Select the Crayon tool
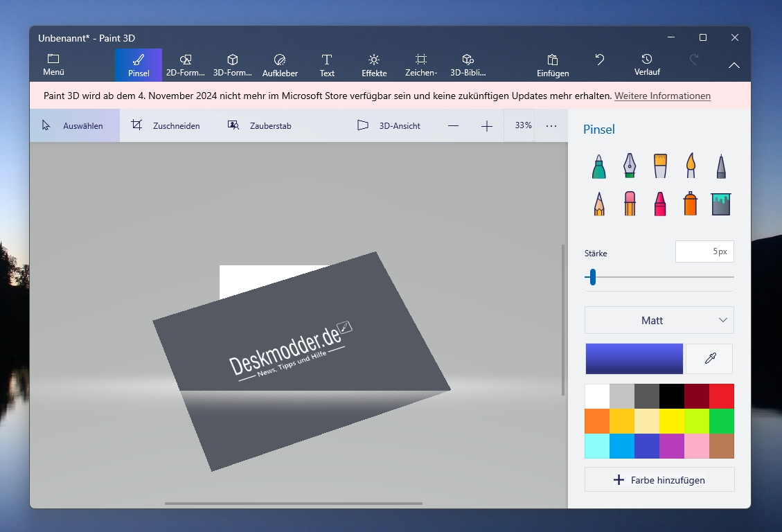Screen dimensions: 782x532 tap(660, 204)
